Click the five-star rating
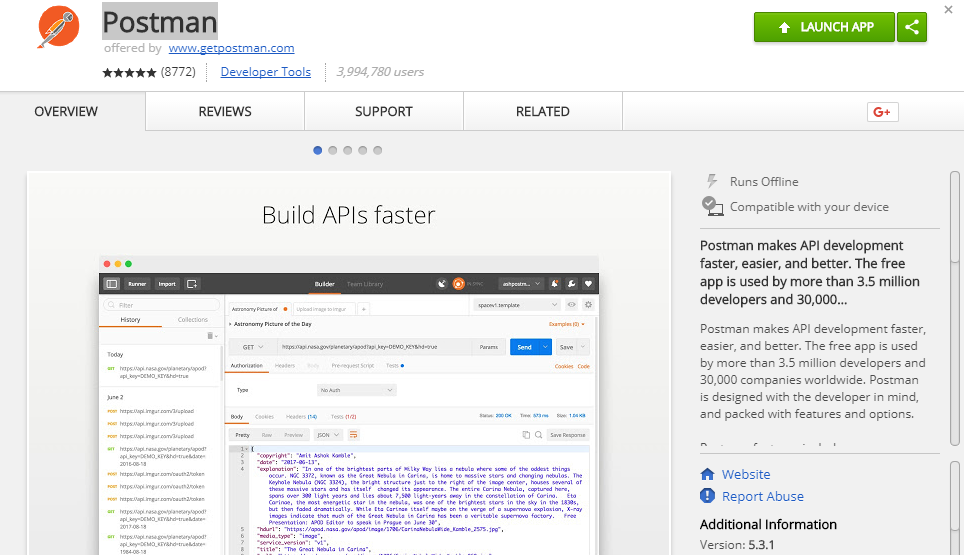This screenshot has height=555, width=964. [129, 73]
